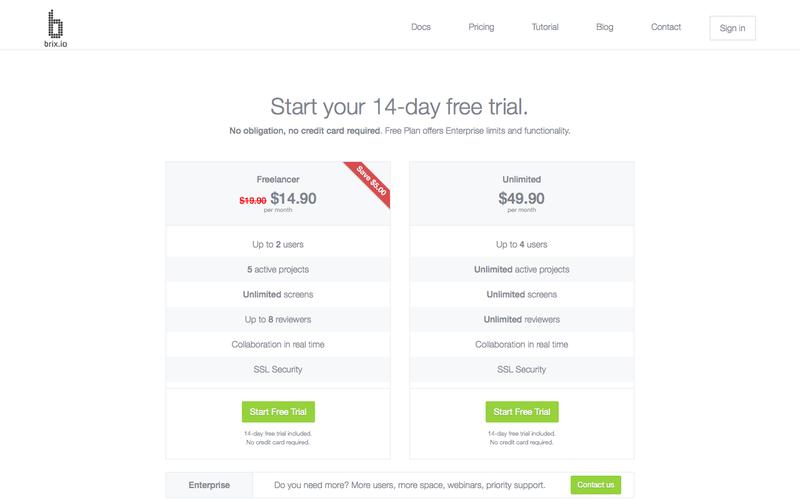Start Free Trial for Freelancer plan
This screenshot has width=800, height=500.
(x=278, y=412)
